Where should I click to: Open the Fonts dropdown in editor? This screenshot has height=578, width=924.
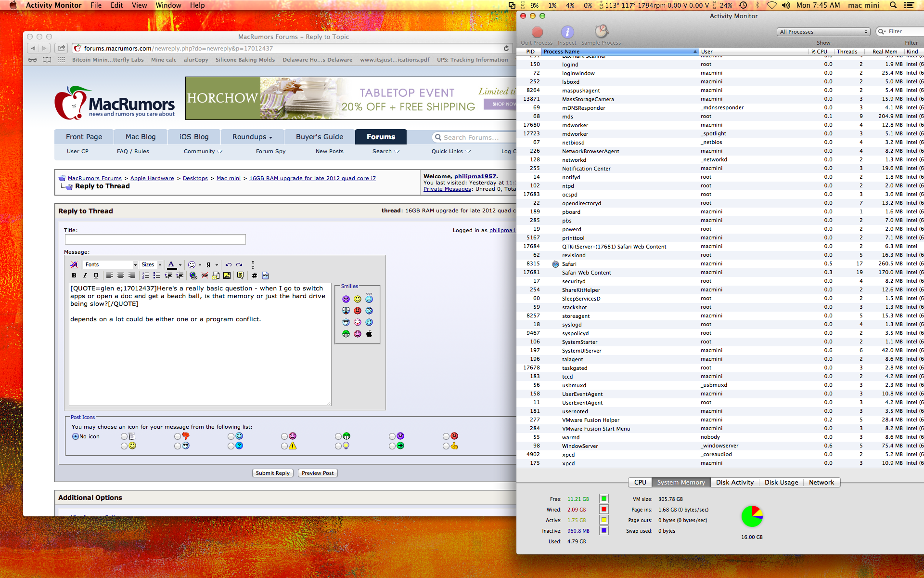111,264
